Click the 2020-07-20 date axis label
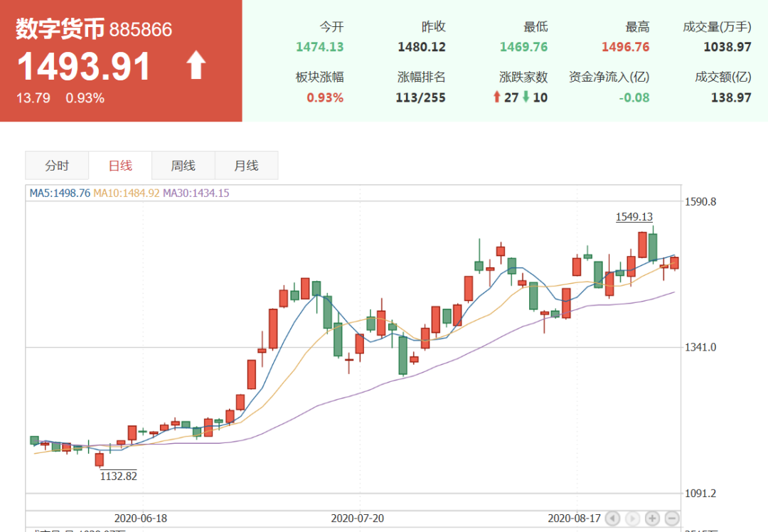The image size is (768, 532). 358,518
